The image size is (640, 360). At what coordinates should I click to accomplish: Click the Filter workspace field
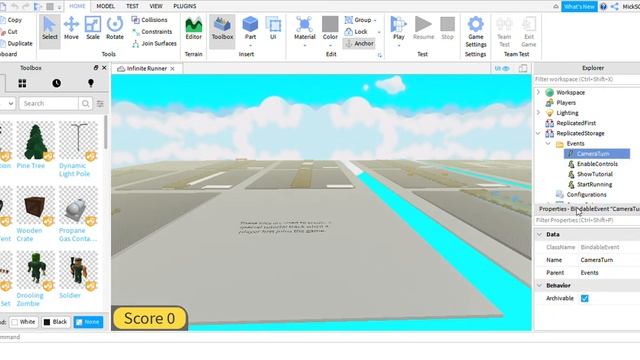click(587, 79)
